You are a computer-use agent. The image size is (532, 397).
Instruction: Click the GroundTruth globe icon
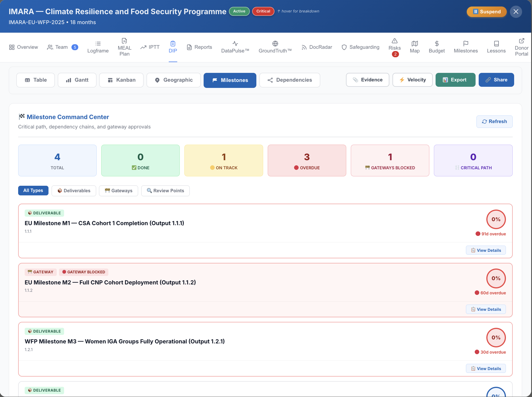275,44
